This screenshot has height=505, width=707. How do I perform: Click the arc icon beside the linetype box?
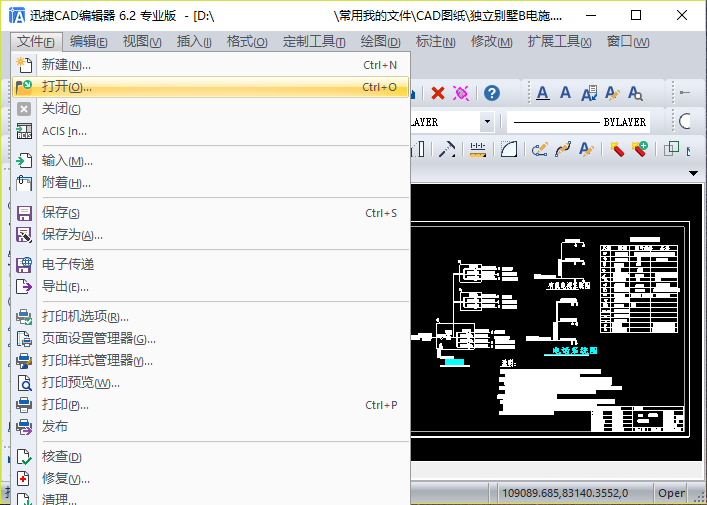(684, 121)
